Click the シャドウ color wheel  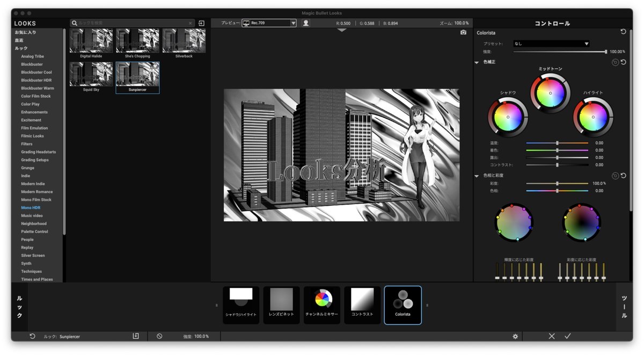[508, 117]
